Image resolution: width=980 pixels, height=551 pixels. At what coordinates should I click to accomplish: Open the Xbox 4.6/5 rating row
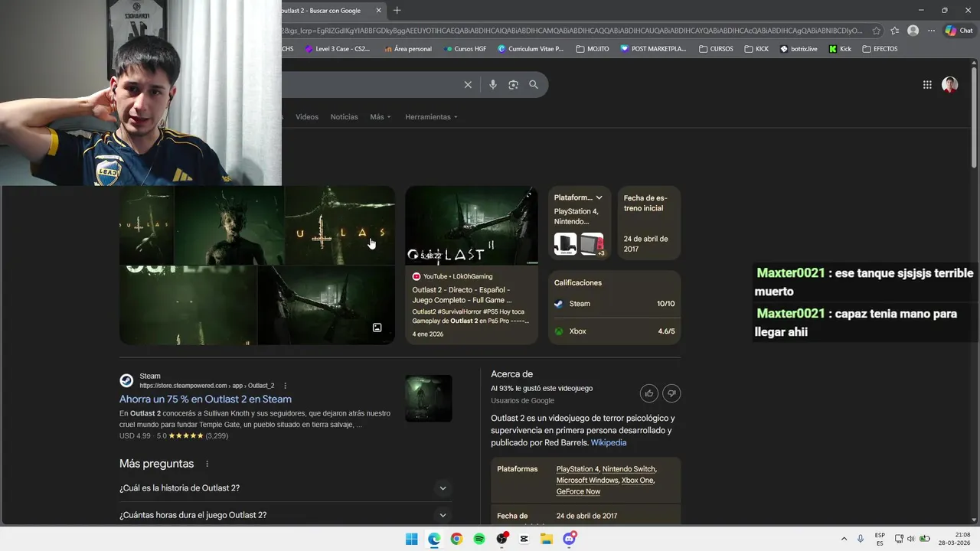tap(615, 331)
